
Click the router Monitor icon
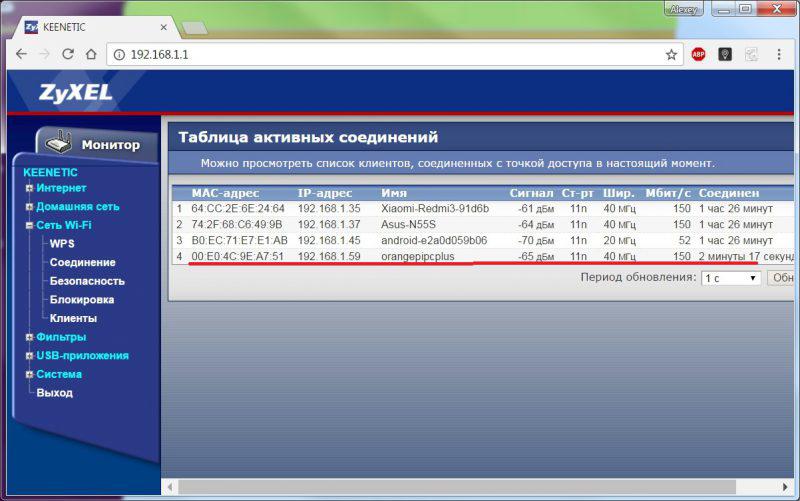pos(58,144)
